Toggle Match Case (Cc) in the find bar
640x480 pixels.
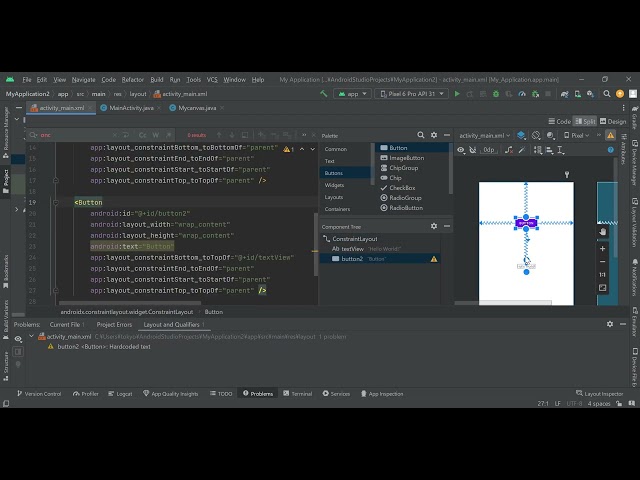pyautogui.click(x=142, y=135)
